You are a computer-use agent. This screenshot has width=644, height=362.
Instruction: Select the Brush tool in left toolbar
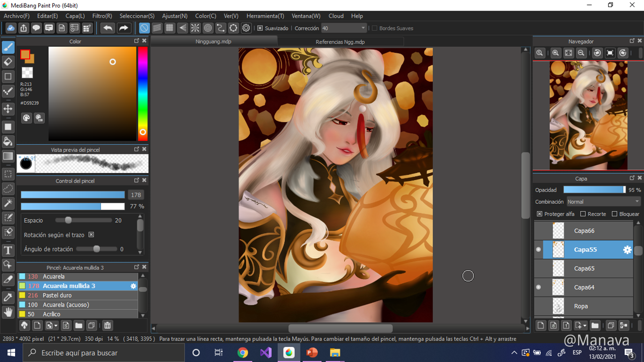coord(8,47)
